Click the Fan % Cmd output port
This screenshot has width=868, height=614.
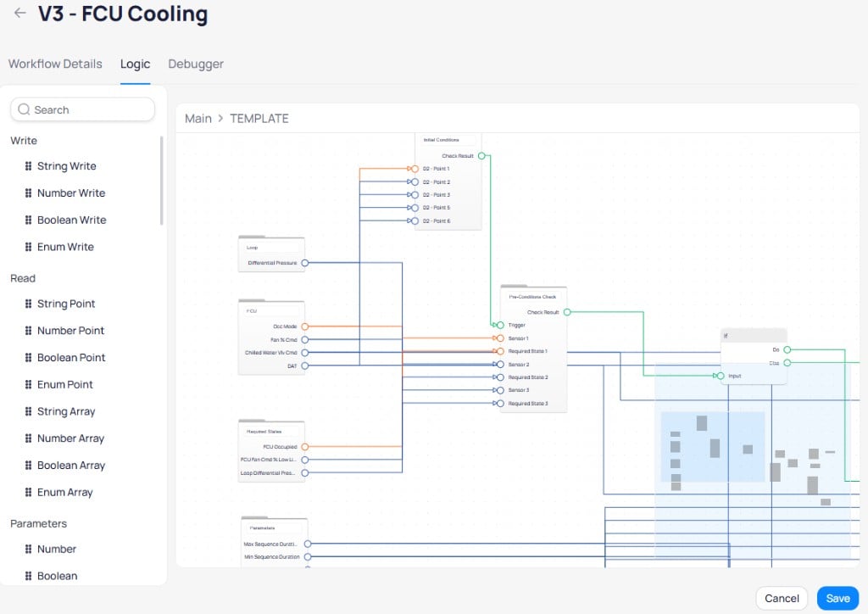(x=305, y=339)
